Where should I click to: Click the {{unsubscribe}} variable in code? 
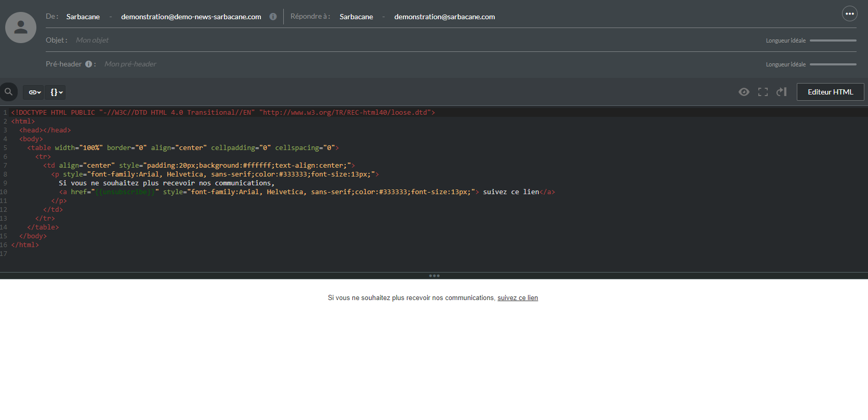125,192
